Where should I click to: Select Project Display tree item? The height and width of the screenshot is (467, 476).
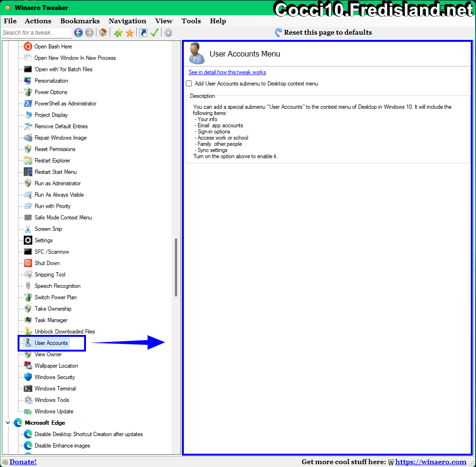point(51,115)
